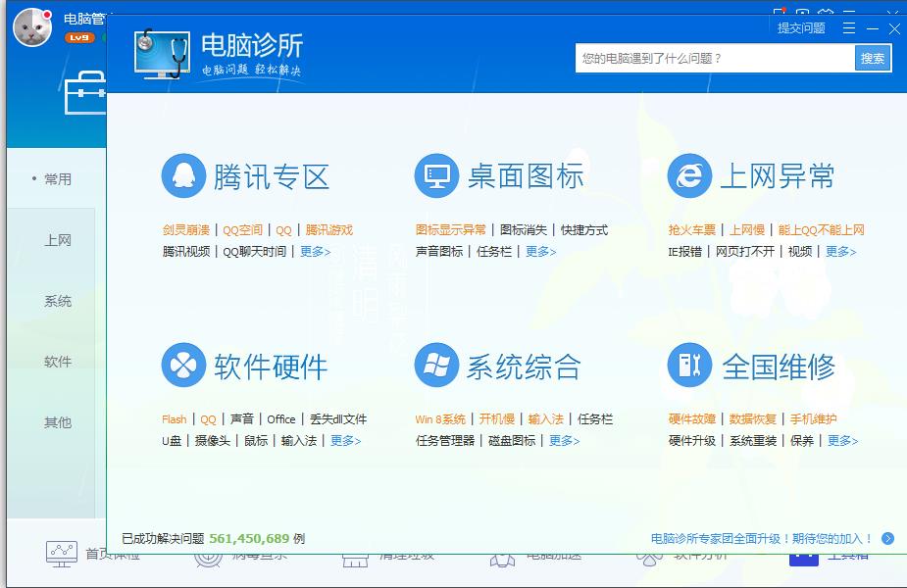Expand 更多 under 桌面图标
The image size is (907, 588).
pos(541,252)
